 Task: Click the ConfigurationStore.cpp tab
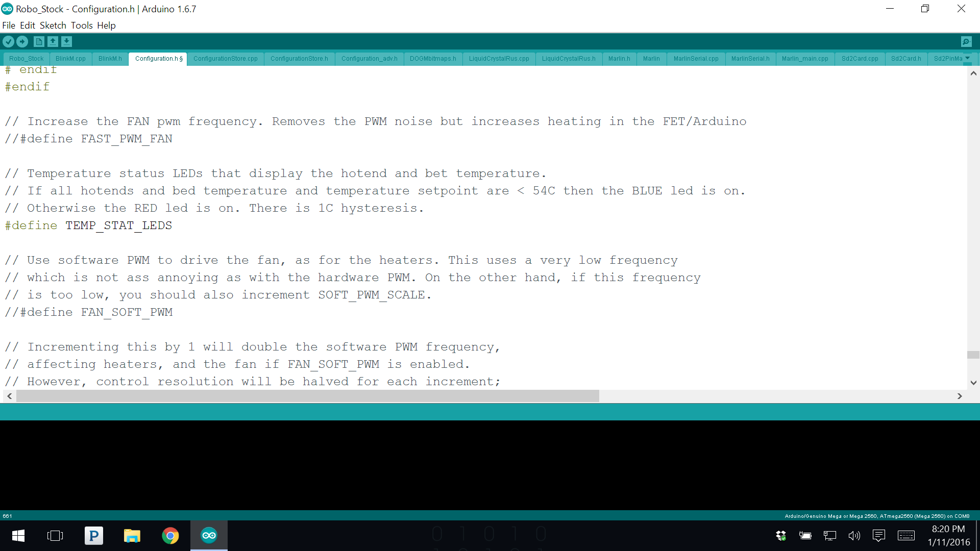click(x=225, y=59)
